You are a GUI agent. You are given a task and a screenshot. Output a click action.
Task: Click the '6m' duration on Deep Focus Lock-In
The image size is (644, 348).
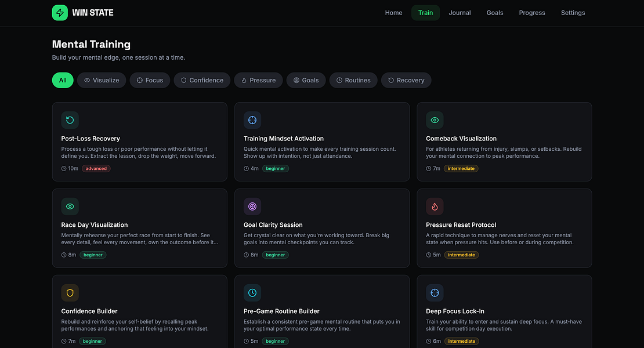coord(437,341)
